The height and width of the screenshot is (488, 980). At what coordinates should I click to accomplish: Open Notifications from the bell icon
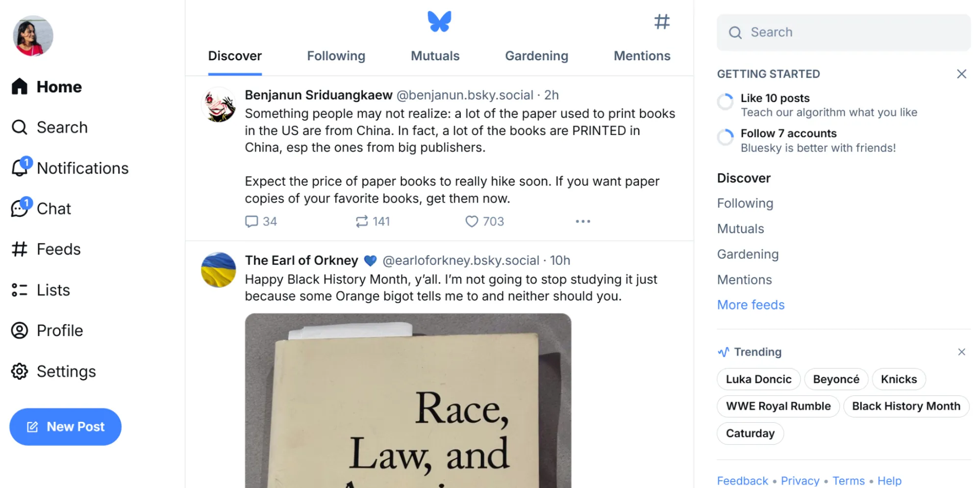[20, 168]
